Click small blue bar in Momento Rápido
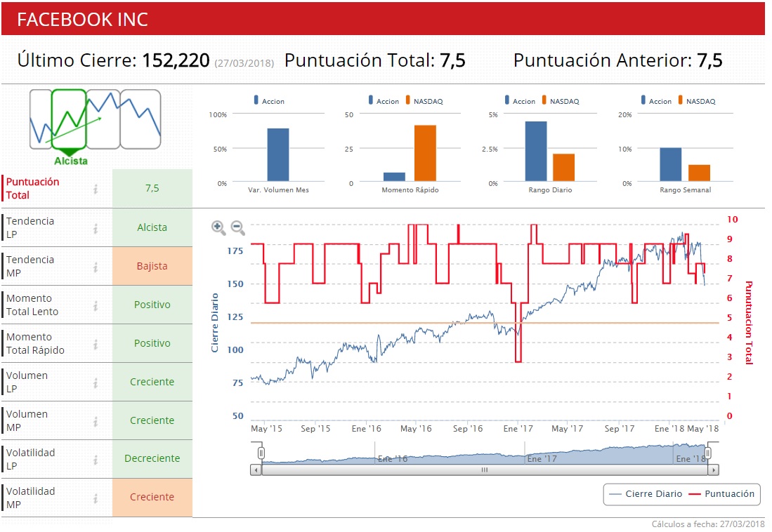Image resolution: width=772 pixels, height=532 pixels. point(394,177)
